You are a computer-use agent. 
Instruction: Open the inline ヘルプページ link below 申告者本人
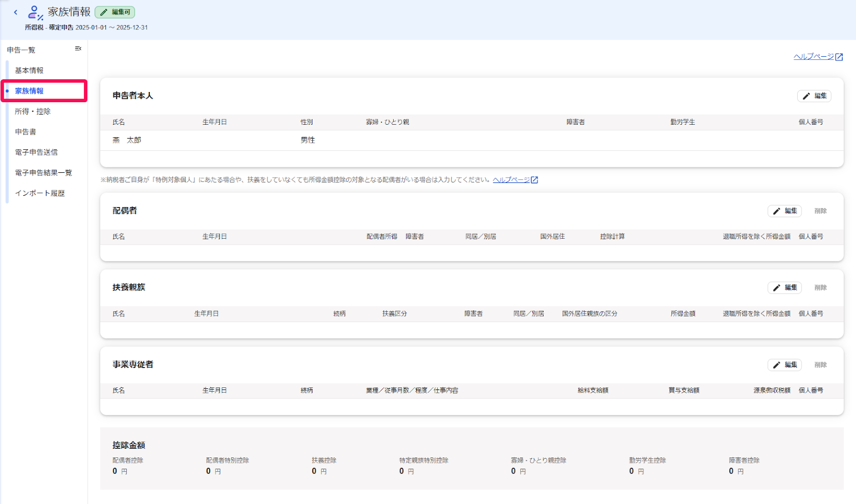pos(511,180)
